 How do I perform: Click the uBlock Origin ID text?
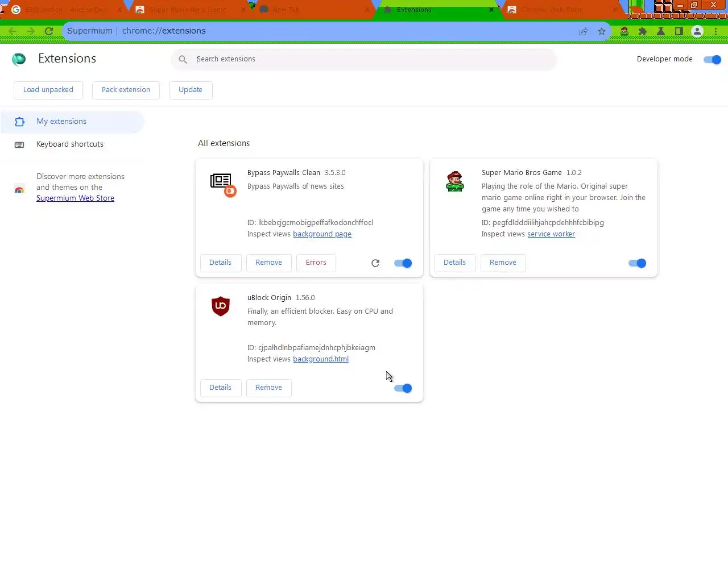click(x=311, y=348)
